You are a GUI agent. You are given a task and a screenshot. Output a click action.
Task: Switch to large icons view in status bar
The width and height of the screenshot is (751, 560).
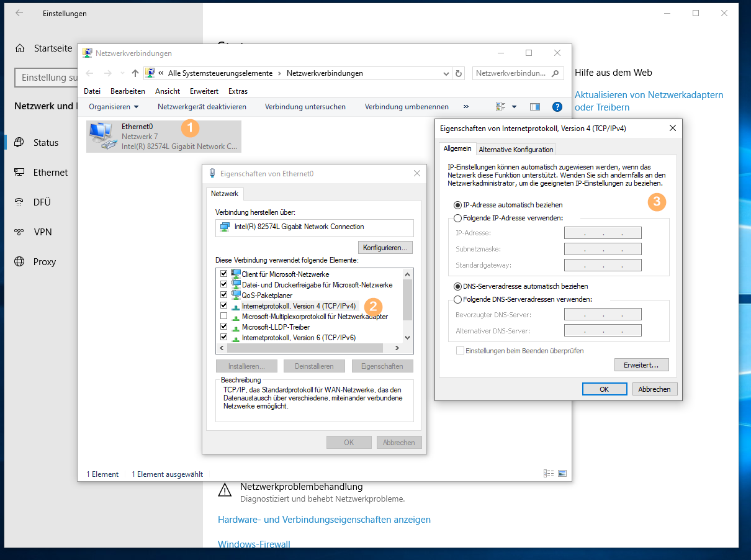(x=562, y=474)
